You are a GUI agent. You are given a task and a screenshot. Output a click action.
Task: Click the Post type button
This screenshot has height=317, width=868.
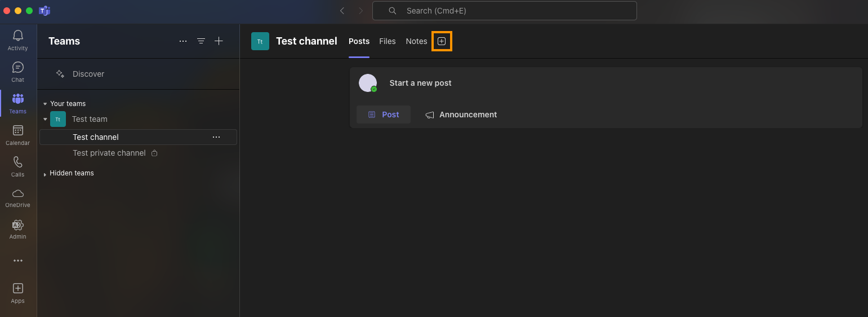click(384, 115)
